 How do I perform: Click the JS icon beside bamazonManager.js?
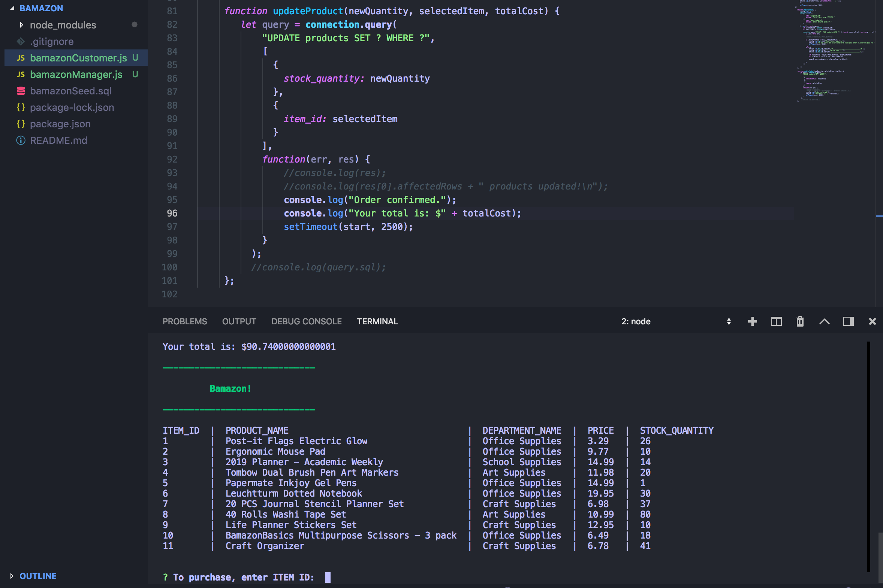pos(21,74)
